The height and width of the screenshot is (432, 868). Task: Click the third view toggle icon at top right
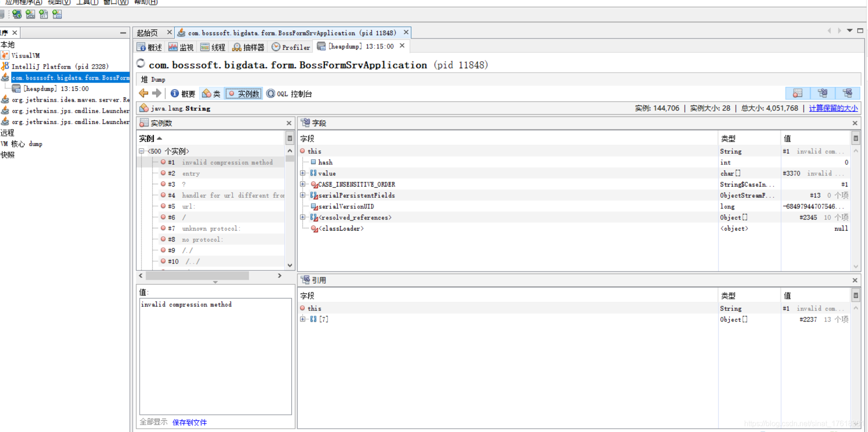tap(848, 93)
